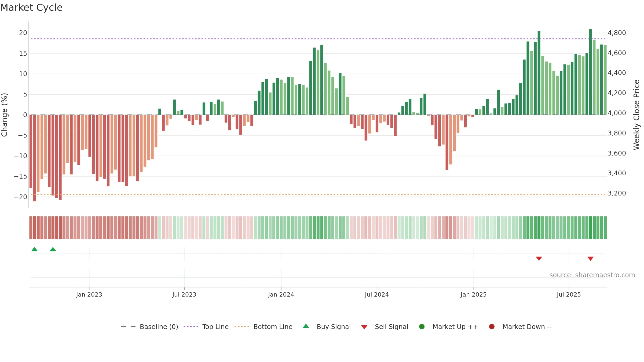This screenshot has height=362, width=644.
Task: Click the Market Up ++ legend label
Action: tap(455, 327)
